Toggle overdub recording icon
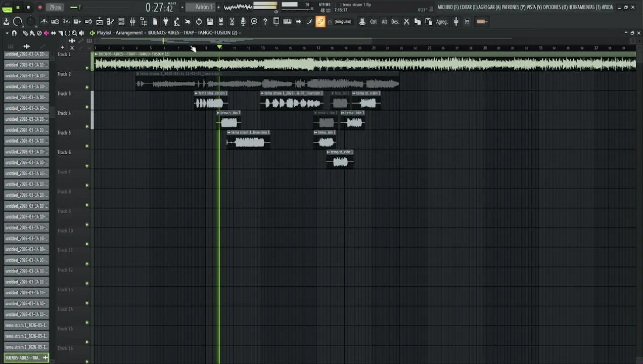643x364 pixels. [77, 21]
